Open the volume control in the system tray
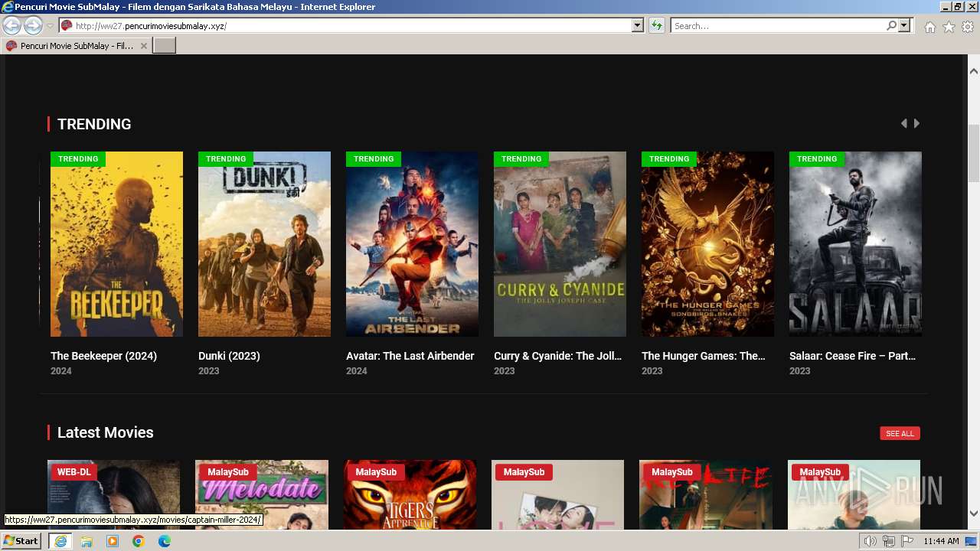980x551 pixels. pyautogui.click(x=870, y=541)
